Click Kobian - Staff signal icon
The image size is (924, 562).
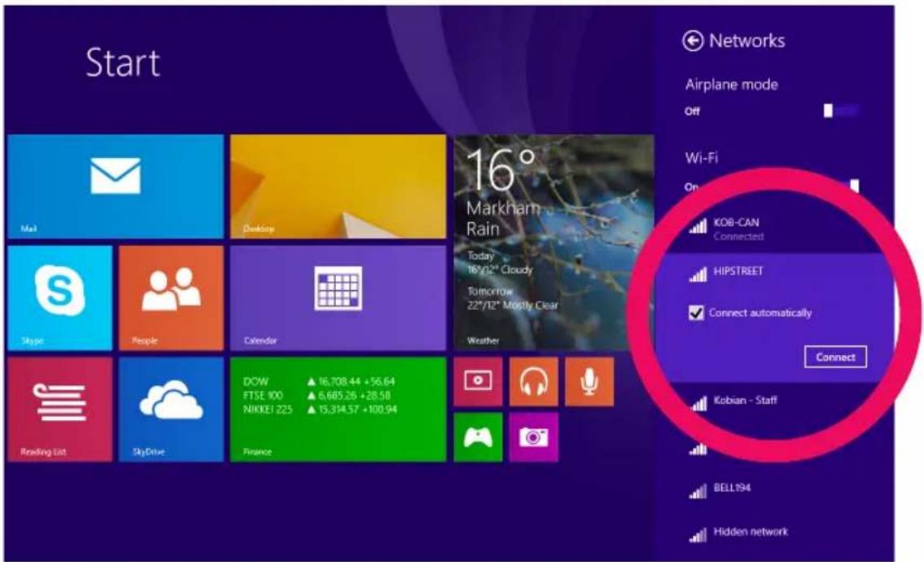(x=698, y=403)
